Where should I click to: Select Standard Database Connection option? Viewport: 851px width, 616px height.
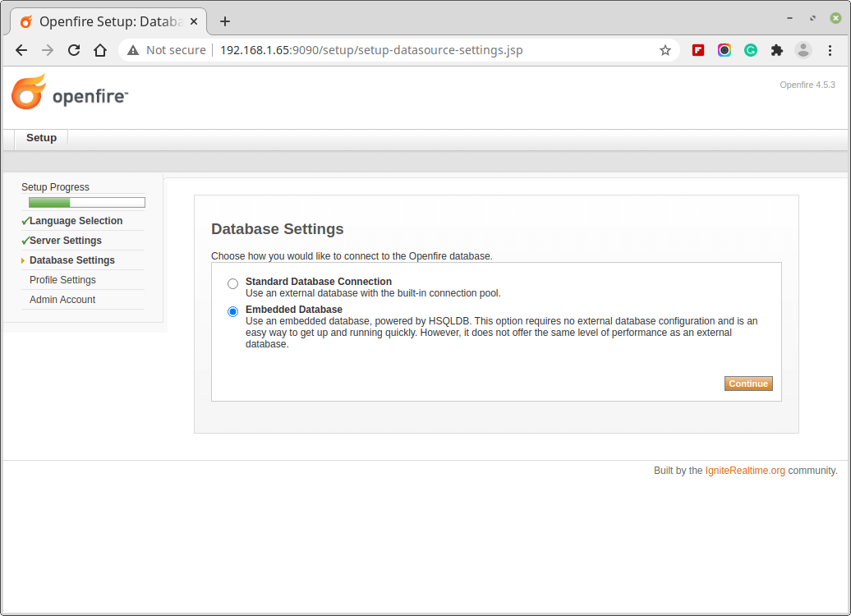coord(233,283)
